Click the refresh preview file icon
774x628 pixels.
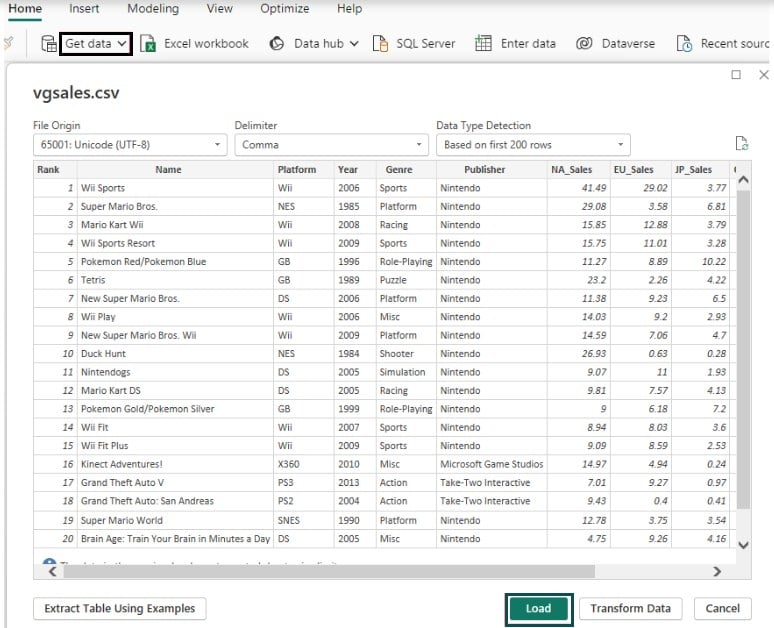point(741,144)
